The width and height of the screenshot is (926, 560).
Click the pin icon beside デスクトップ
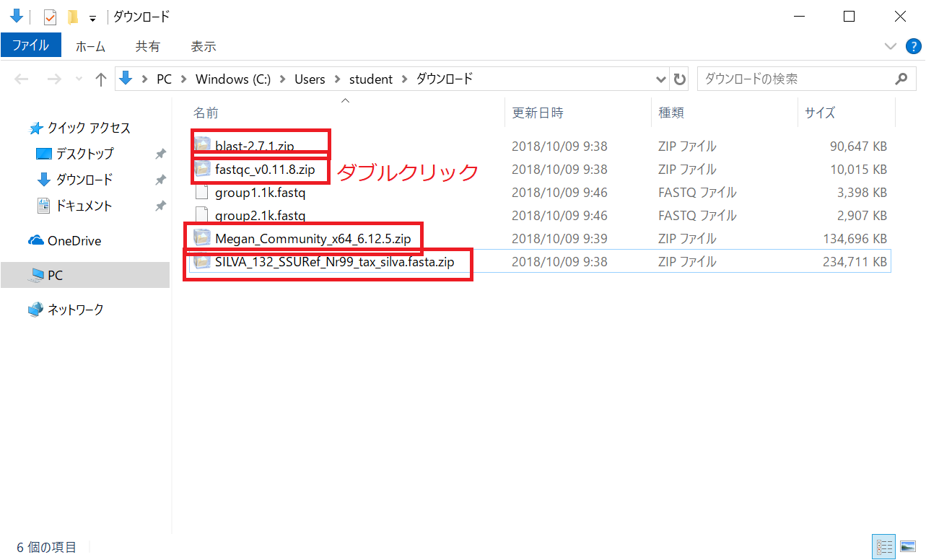tap(160, 154)
